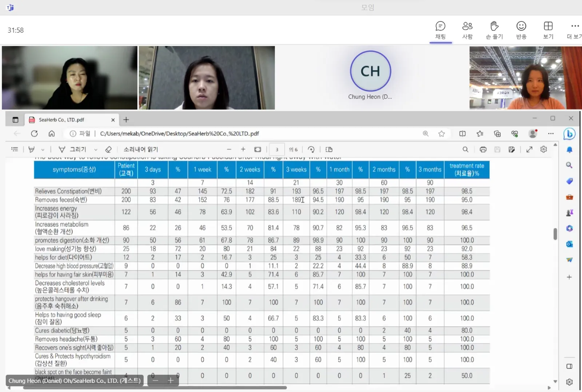Open the More (더 보기) meeting options
The image size is (582, 392).
point(574,31)
